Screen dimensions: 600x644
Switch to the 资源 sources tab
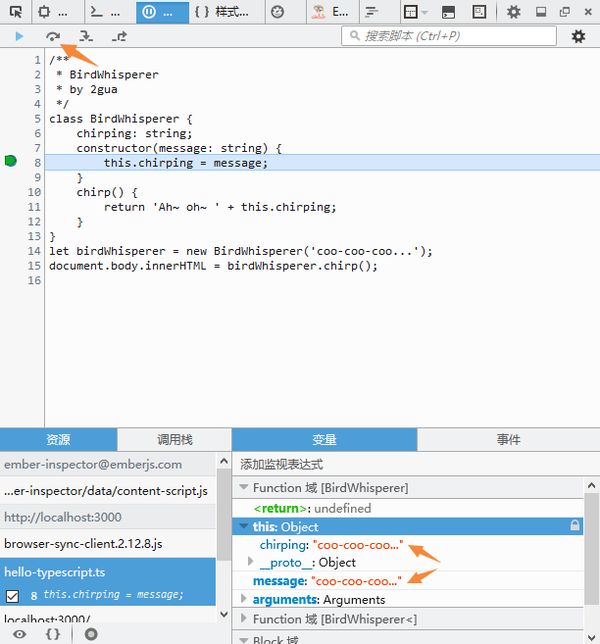pyautogui.click(x=58, y=439)
